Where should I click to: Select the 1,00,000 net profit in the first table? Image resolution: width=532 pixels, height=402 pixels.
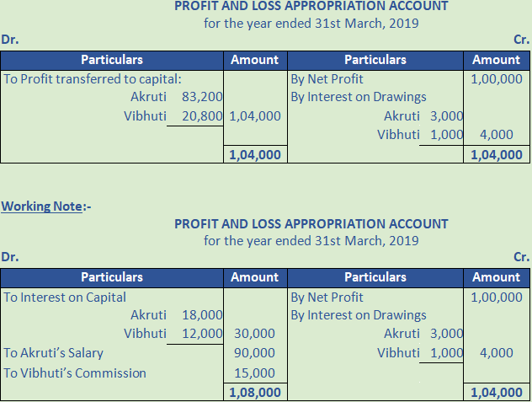click(496, 78)
